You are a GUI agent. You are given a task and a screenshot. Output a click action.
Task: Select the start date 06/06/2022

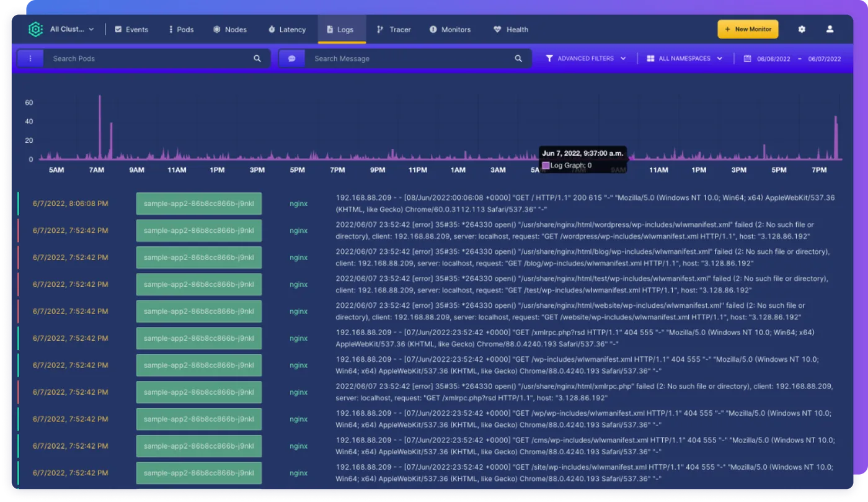(773, 59)
